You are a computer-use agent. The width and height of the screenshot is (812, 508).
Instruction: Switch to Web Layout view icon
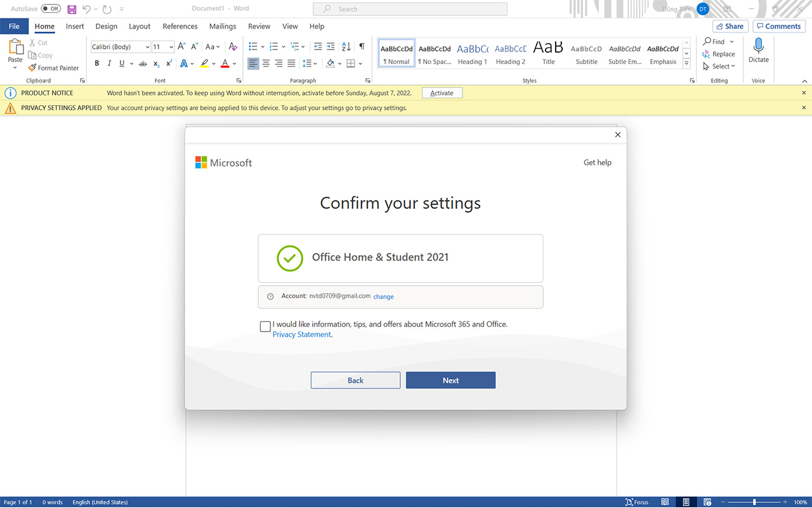707,502
